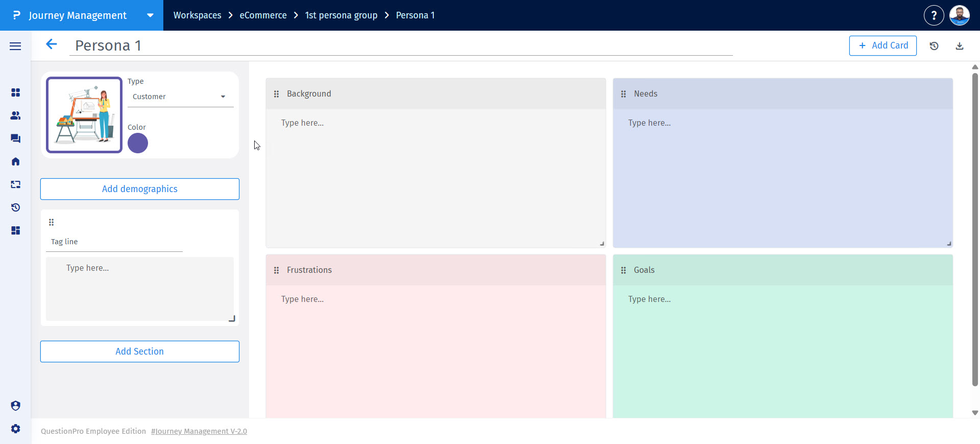
Task: Click the Background card resize corner
Action: [x=602, y=244]
